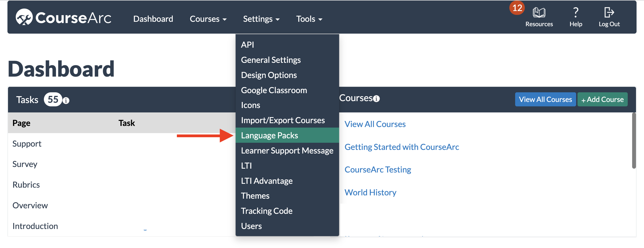The image size is (644, 248).
Task: Select Google Classroom menu entry
Action: (x=287, y=90)
